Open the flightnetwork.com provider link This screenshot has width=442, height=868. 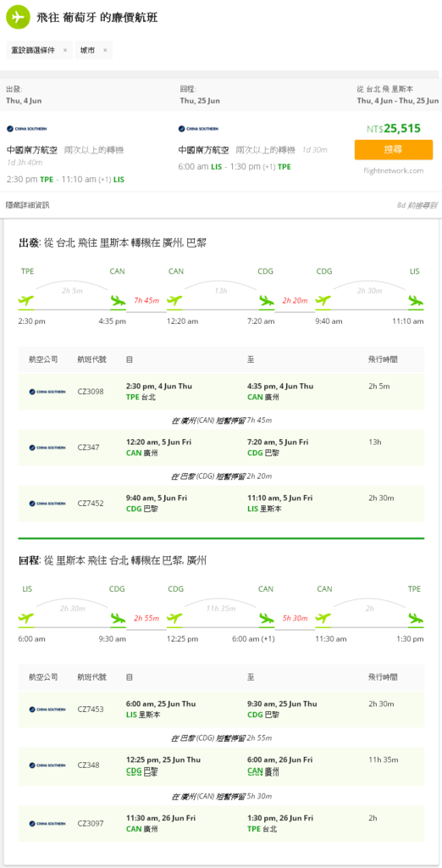[x=394, y=170]
